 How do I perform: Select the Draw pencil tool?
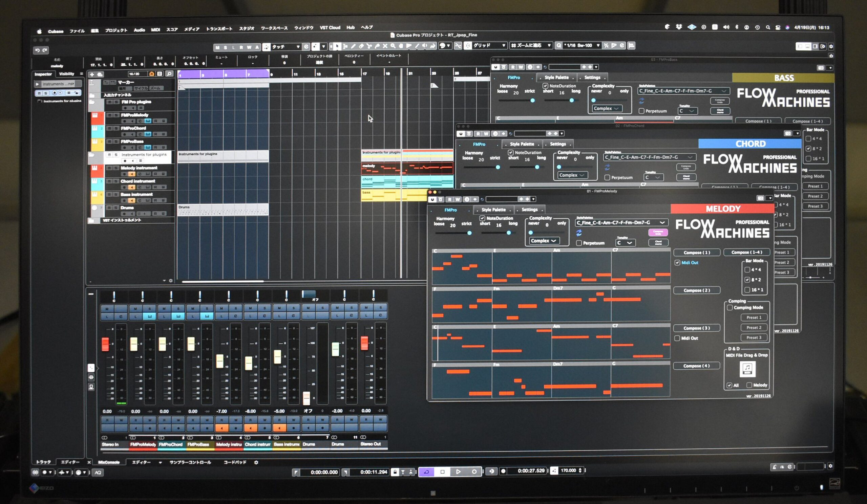(353, 46)
